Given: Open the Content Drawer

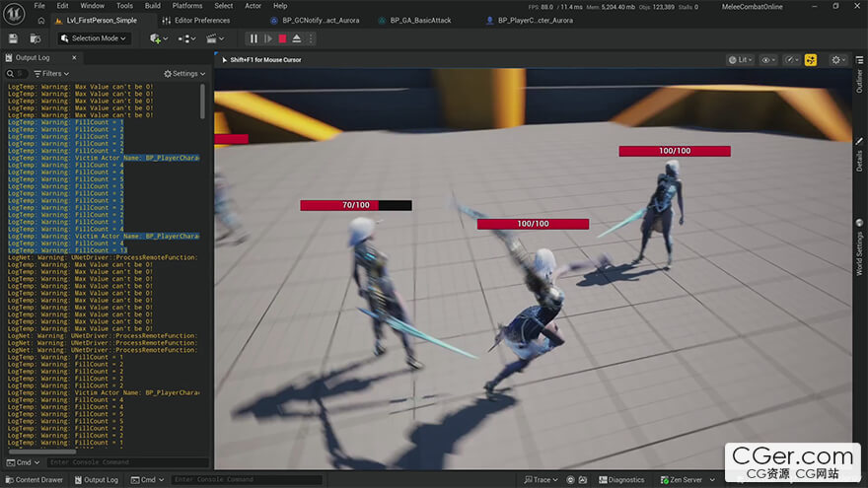Looking at the screenshot, I should [35, 480].
